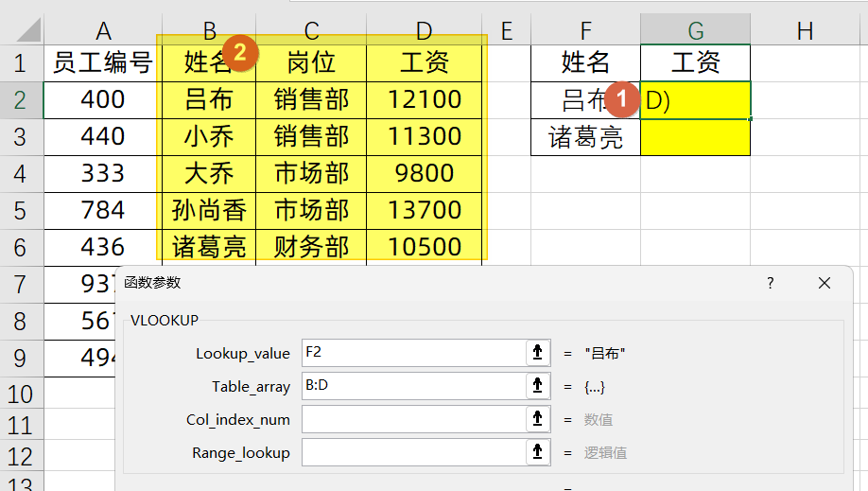
Task: Select column C header
Action: pos(311,30)
